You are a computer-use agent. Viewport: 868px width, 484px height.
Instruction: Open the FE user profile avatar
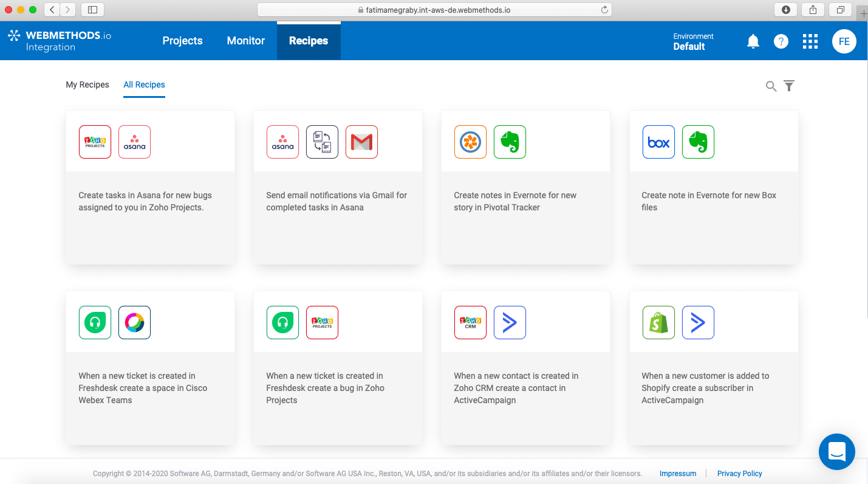[x=844, y=41]
